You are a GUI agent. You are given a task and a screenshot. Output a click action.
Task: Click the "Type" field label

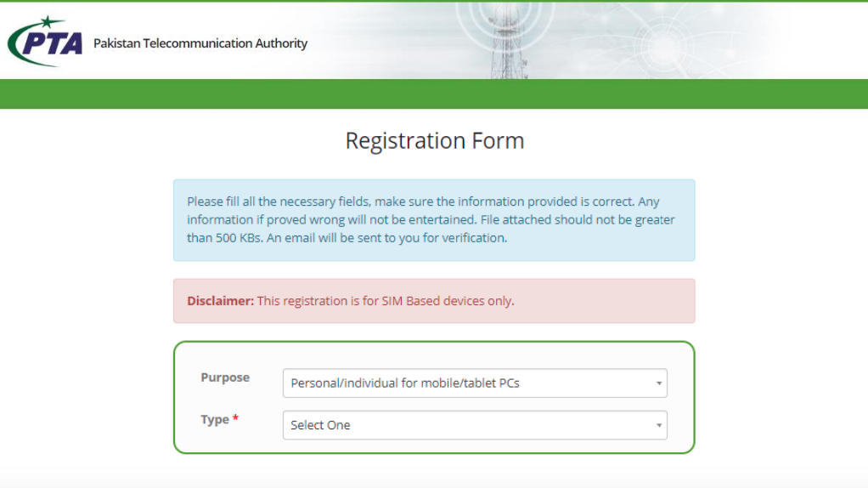(215, 420)
